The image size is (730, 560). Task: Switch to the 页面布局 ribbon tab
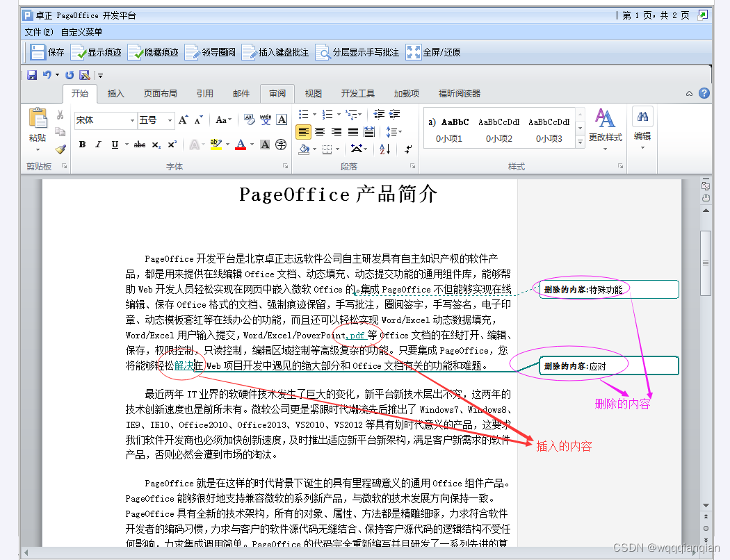[x=160, y=94]
